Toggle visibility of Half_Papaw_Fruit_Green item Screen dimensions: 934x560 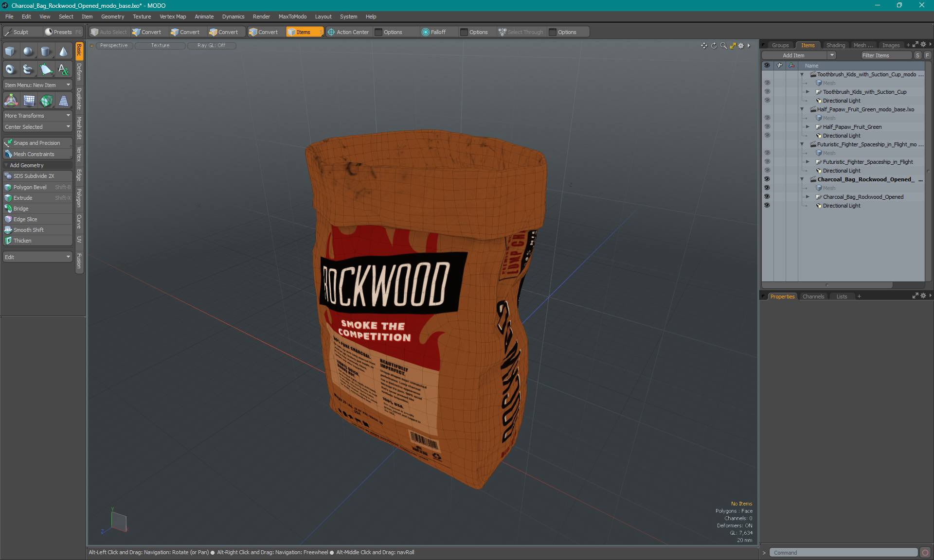[x=767, y=127]
